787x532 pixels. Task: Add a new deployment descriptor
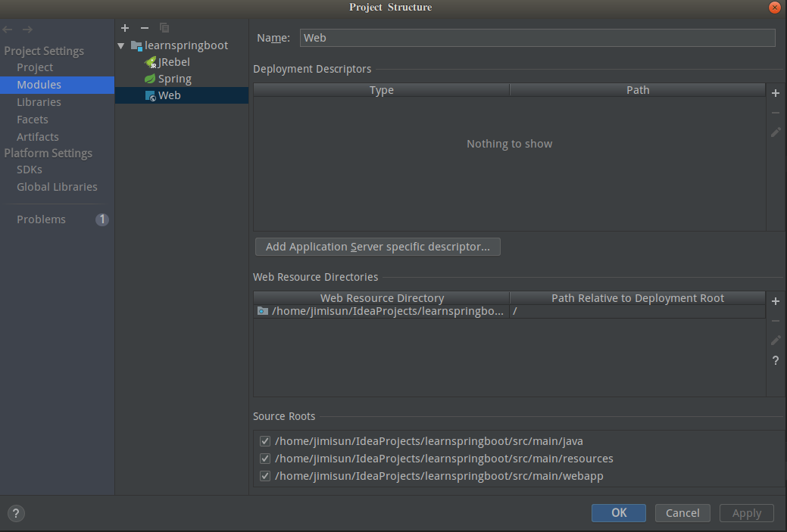point(776,93)
